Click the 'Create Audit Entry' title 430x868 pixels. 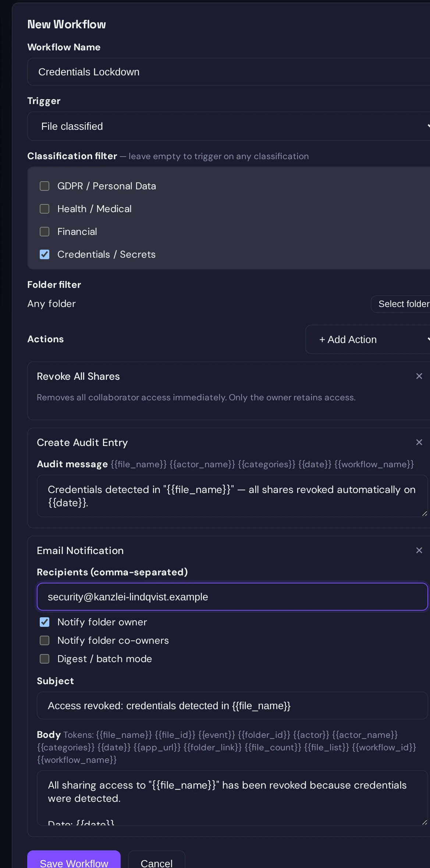(82, 442)
